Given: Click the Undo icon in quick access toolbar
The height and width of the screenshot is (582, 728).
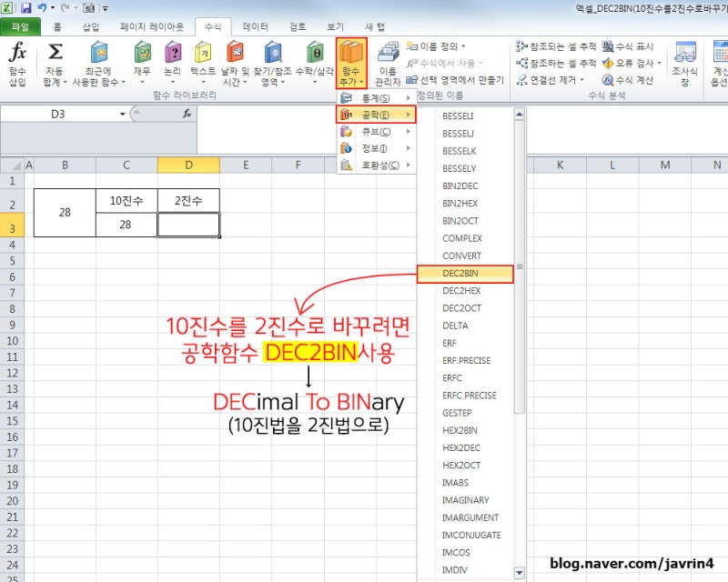Looking at the screenshot, I should point(42,8).
